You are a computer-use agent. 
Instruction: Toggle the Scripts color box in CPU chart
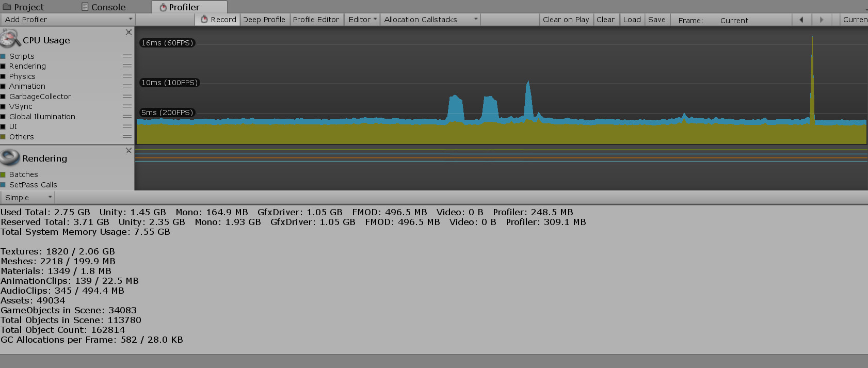[3, 56]
